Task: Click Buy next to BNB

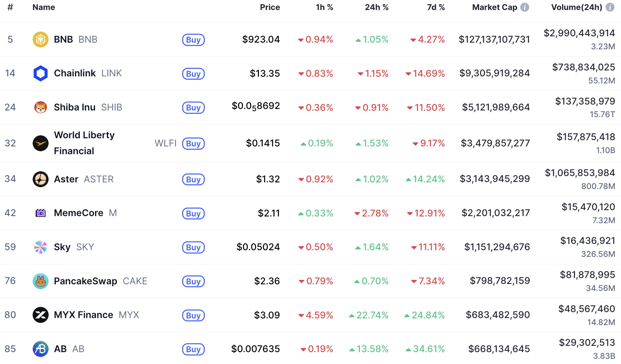Action: (193, 40)
